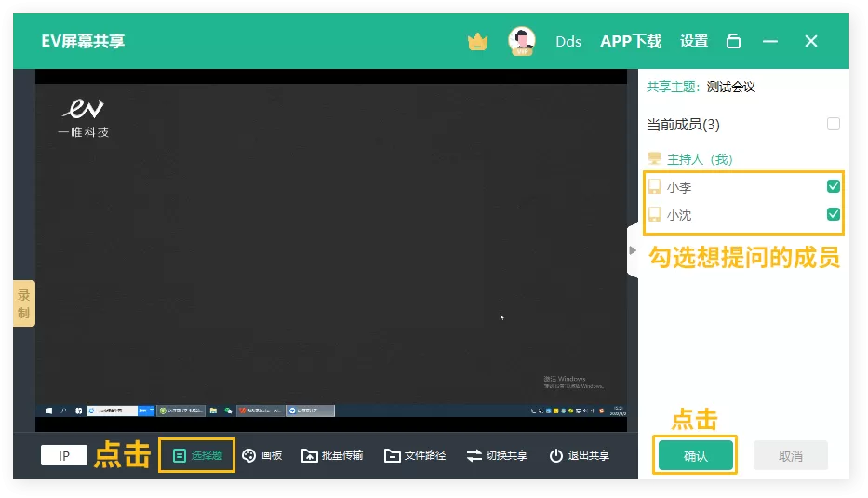Open 批量传输 batch transfer
Screen dimensions: 868x498
pyautogui.click(x=332, y=455)
